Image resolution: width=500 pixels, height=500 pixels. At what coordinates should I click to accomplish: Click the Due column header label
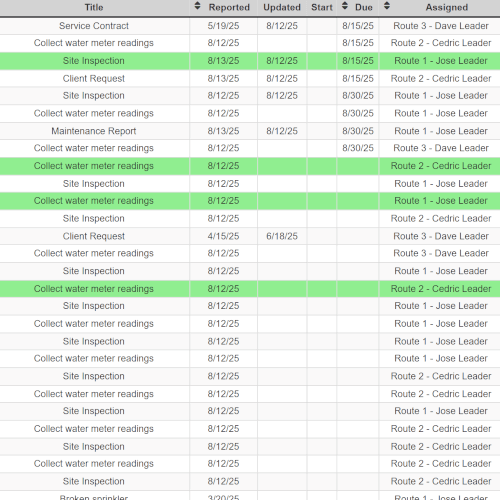364,7
